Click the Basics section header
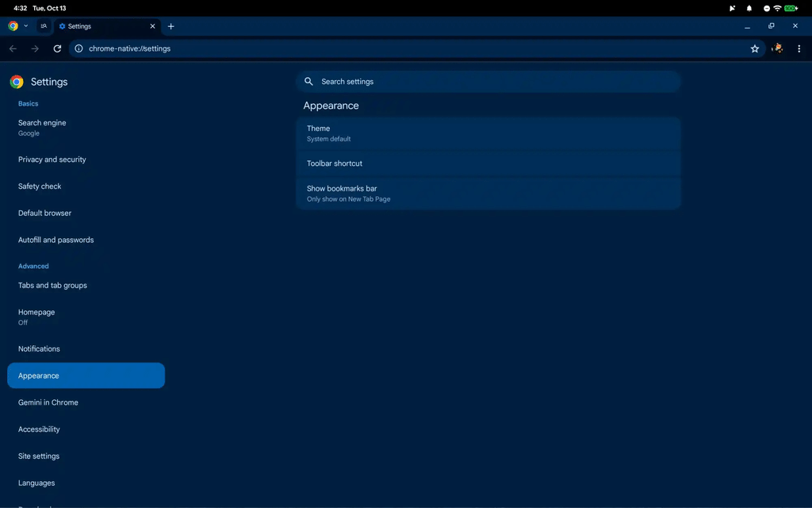This screenshot has width=812, height=508. (28, 104)
